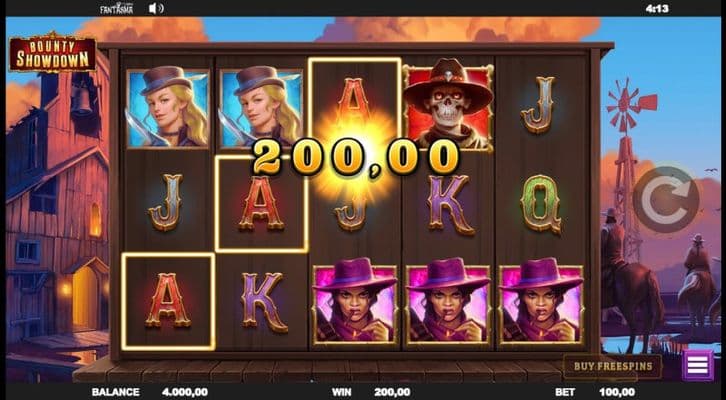
Task: Click the Fantasma logo at top
Action: [x=117, y=8]
